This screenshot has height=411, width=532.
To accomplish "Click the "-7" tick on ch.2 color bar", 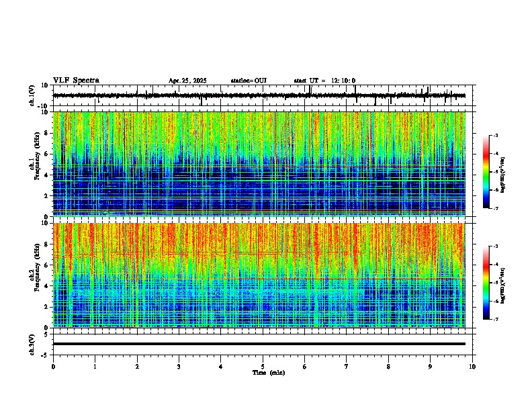I will pos(496,319).
